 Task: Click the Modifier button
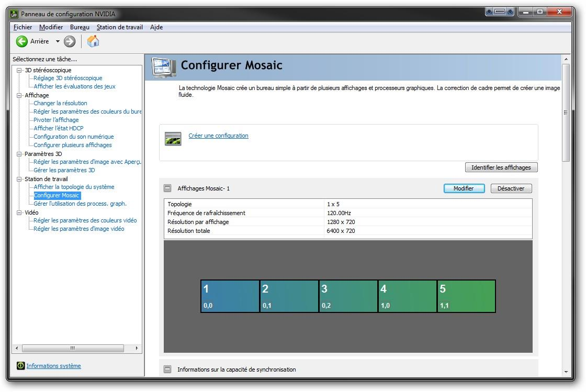[x=464, y=188]
